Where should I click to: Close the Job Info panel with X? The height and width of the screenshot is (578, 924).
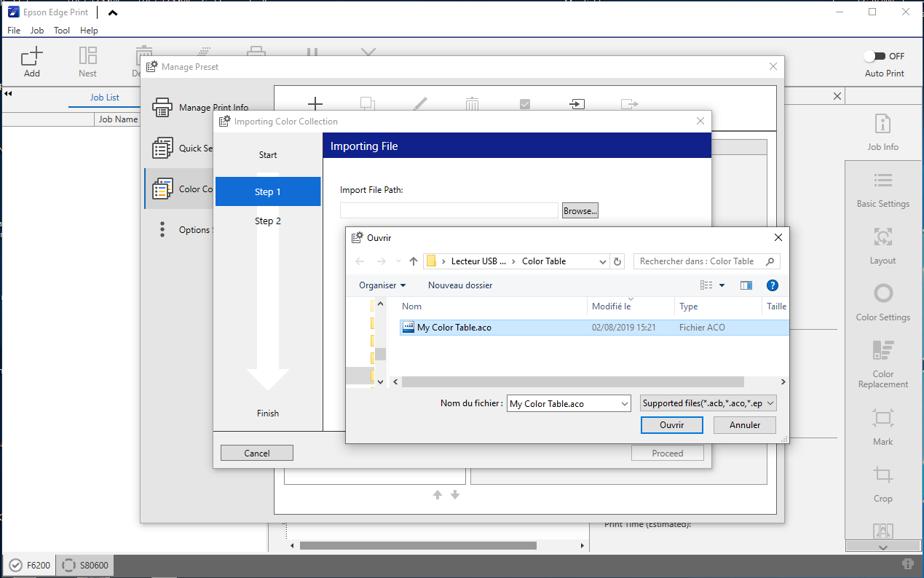[x=837, y=96]
